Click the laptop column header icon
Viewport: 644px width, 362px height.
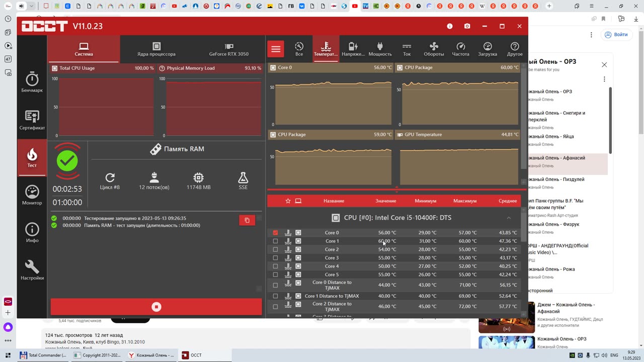coord(298,201)
